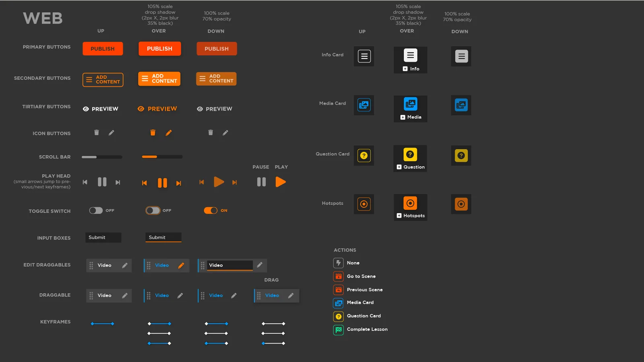Click the plain Submit input box
This screenshot has width=644, height=362.
click(103, 237)
